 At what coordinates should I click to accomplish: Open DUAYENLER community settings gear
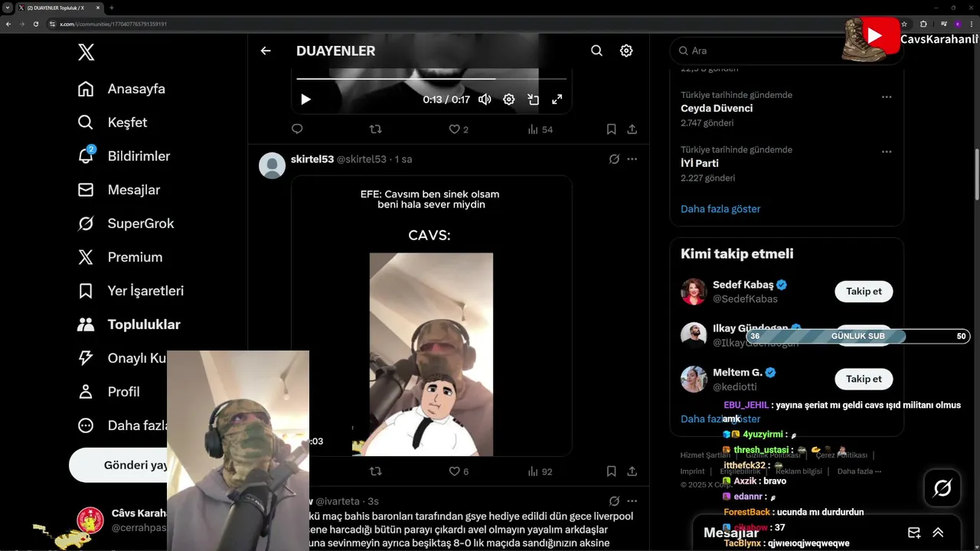click(626, 51)
